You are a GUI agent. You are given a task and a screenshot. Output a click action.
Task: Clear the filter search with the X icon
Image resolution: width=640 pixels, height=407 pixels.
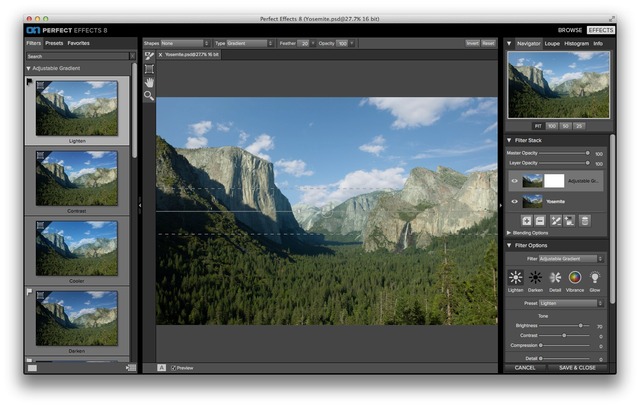(133, 56)
